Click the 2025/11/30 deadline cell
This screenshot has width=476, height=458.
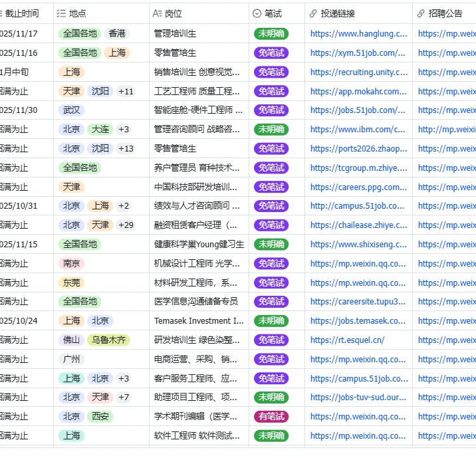coord(26,110)
